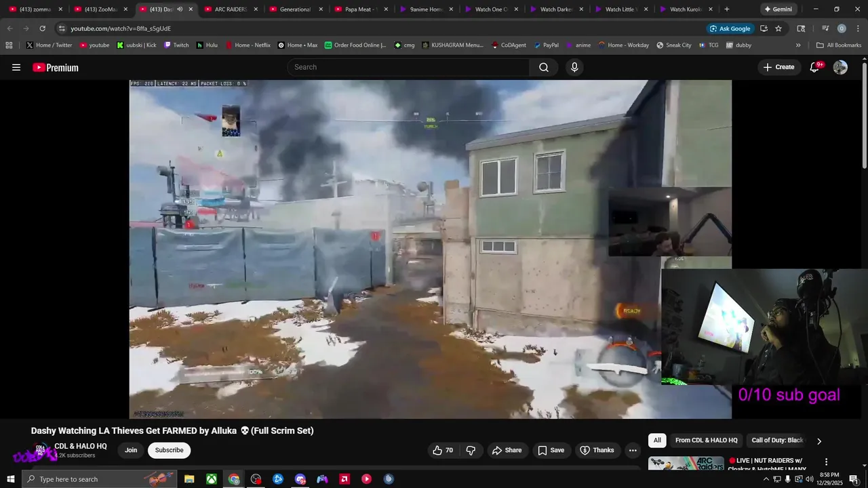Show more hidden bookmarks chevron
The image size is (868, 488).
coord(798,45)
